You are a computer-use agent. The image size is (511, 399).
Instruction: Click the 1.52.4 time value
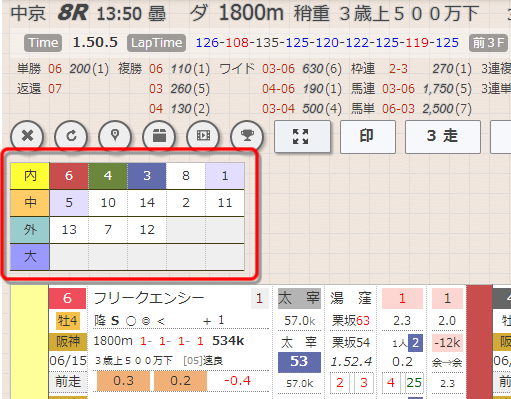click(351, 362)
